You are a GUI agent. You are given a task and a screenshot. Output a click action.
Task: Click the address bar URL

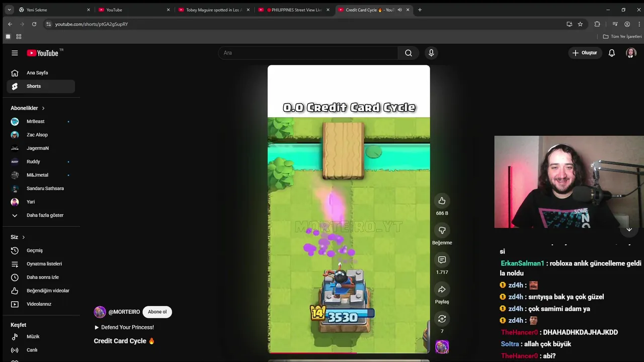point(92,24)
